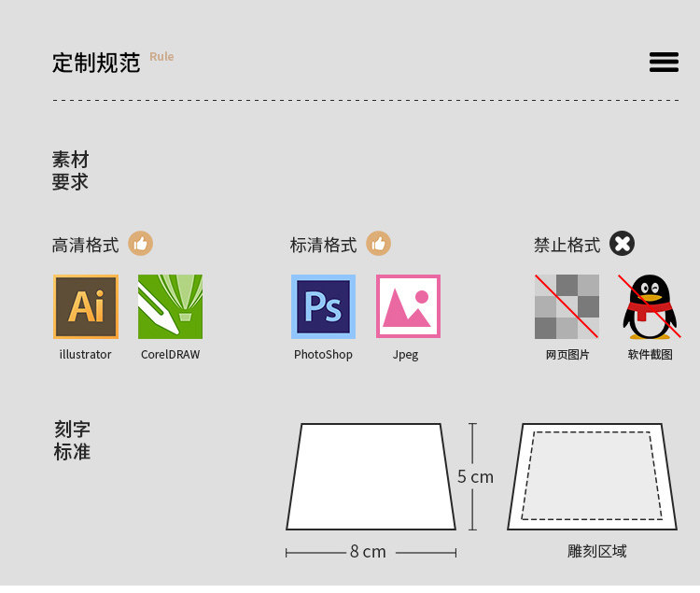The image size is (700, 593).
Task: Click the CorelDRAW caption
Action: [170, 354]
